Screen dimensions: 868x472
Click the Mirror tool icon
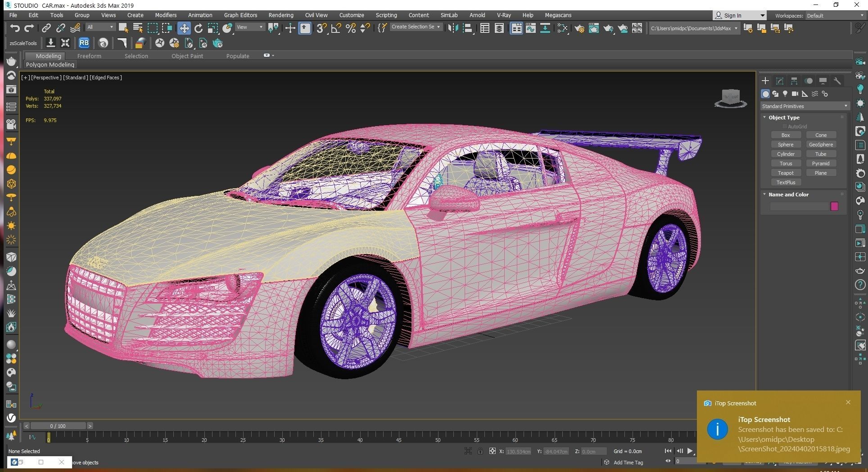point(453,28)
